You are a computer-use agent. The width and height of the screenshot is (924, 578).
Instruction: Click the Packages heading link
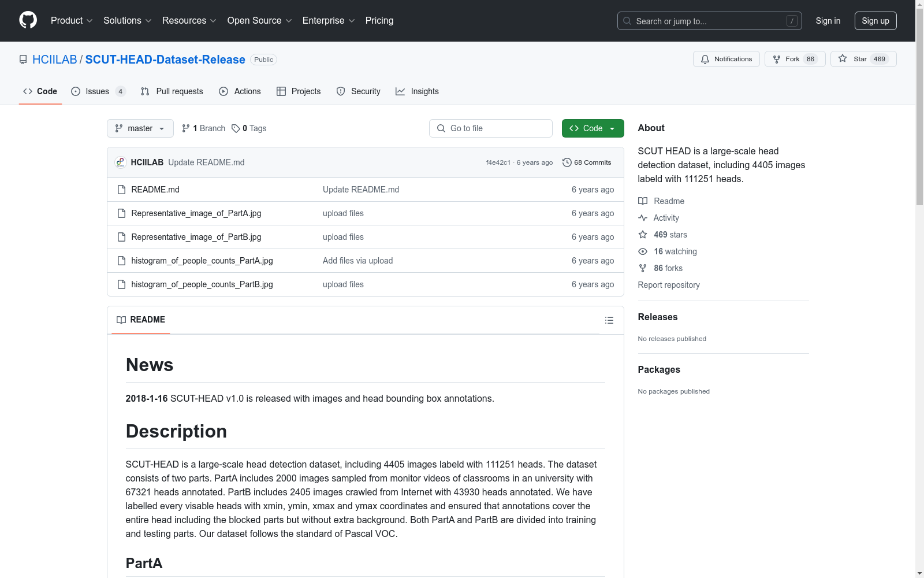coord(659,369)
